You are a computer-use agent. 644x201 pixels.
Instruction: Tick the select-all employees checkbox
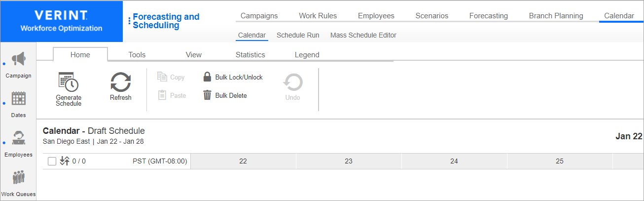[x=52, y=161]
